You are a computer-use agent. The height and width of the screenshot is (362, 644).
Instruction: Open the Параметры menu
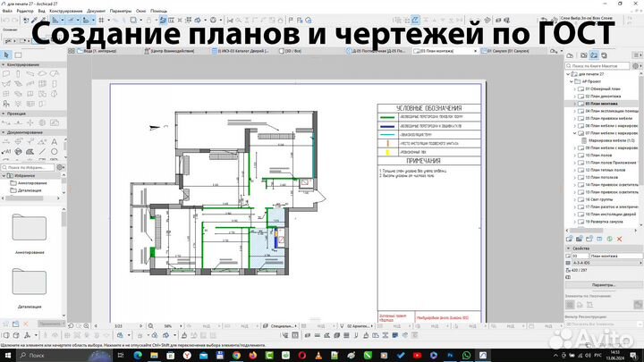point(121,11)
